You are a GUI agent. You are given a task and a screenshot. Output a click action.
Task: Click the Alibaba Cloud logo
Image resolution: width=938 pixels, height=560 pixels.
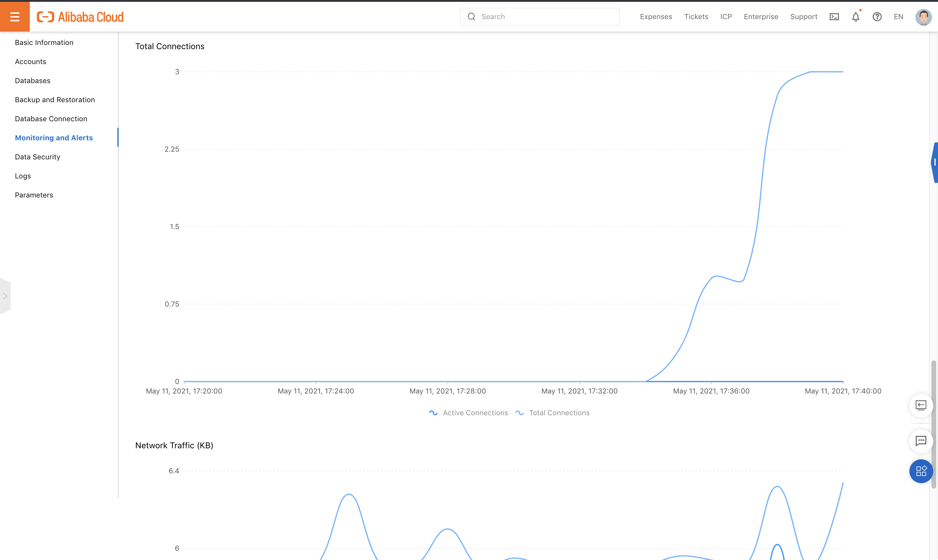point(80,17)
